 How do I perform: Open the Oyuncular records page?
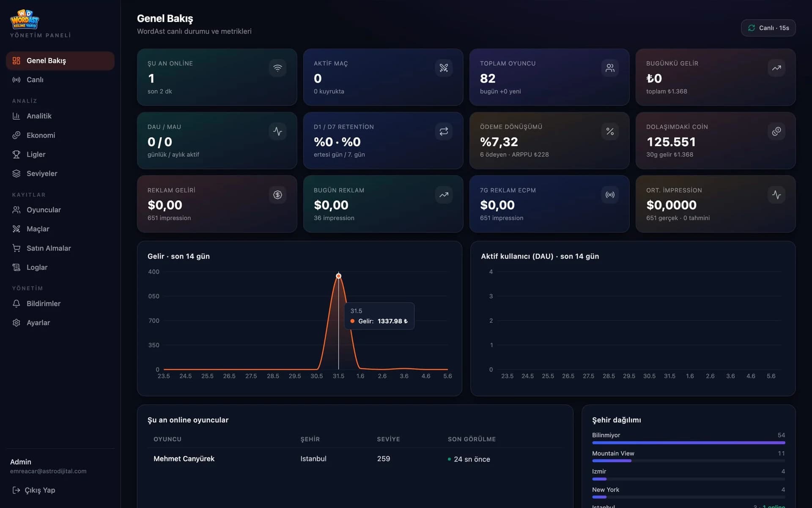coord(60,210)
